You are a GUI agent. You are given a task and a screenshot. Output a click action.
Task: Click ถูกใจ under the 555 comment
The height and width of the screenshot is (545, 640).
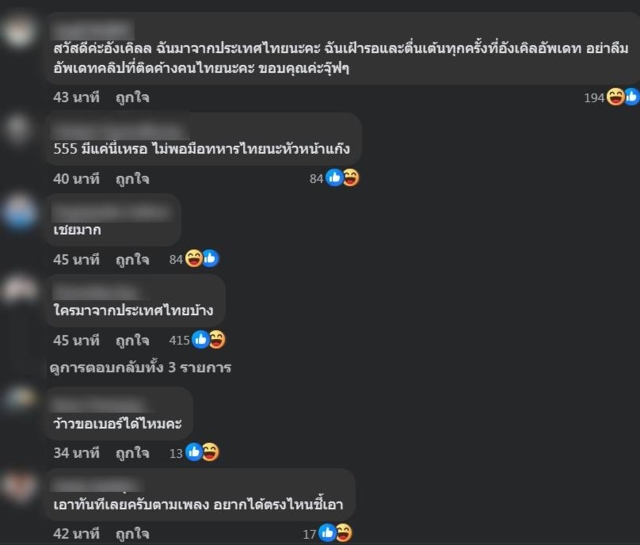pyautogui.click(x=132, y=179)
